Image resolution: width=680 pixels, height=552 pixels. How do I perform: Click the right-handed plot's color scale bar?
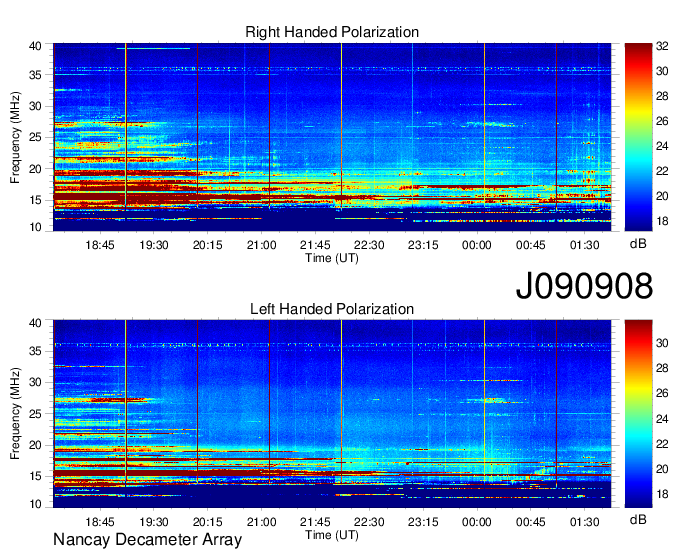coord(638,137)
